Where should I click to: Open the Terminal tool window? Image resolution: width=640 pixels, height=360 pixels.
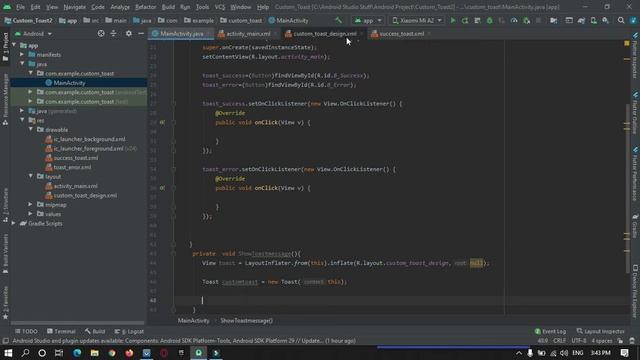point(61,331)
